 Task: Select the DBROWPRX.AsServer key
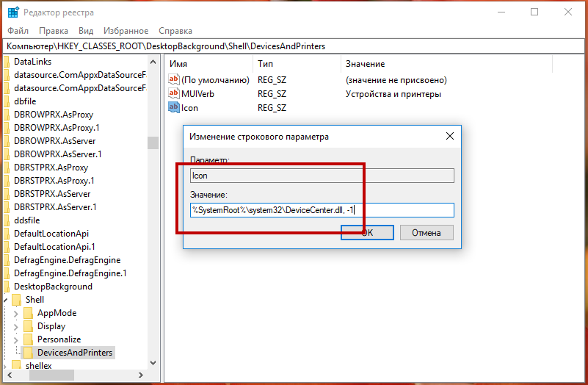pyautogui.click(x=55, y=141)
